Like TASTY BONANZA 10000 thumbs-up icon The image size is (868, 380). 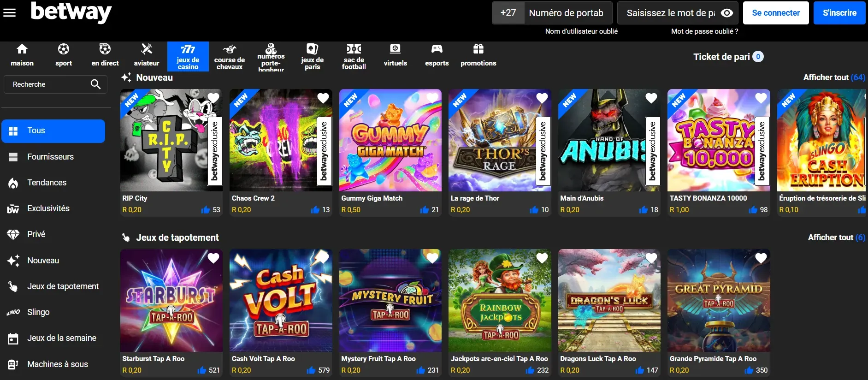[753, 210]
